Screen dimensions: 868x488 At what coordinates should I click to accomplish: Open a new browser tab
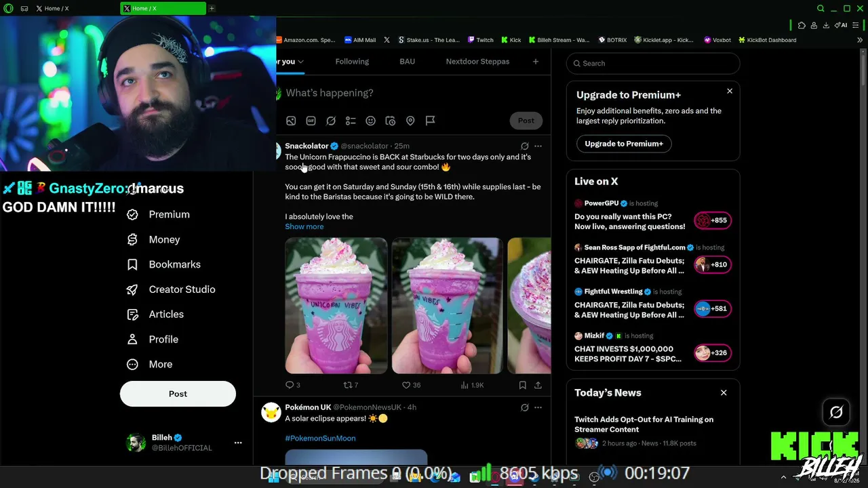tap(212, 9)
